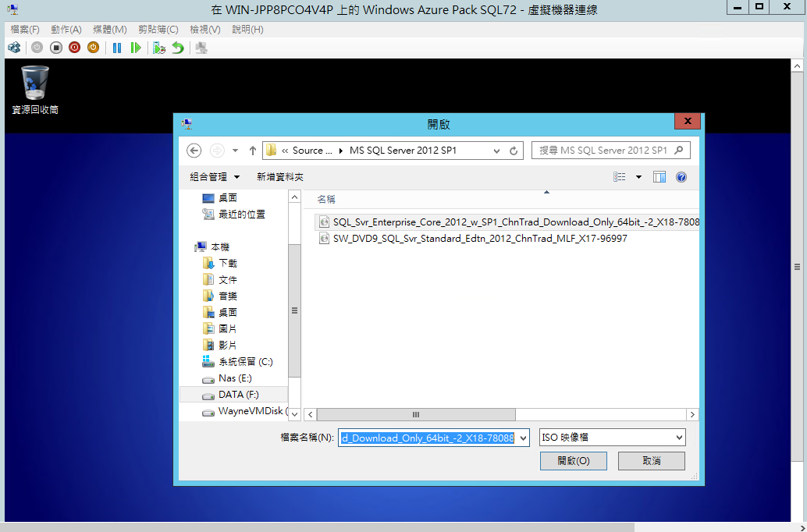Select 系統保留 (C:) drive
Screen dimensions: 807x532
[237, 362]
